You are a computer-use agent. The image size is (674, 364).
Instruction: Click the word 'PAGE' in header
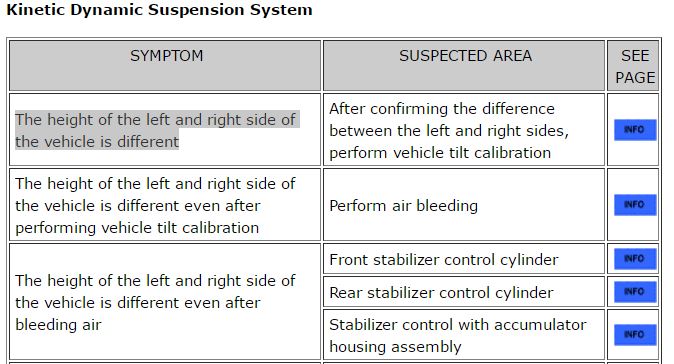tap(635, 77)
